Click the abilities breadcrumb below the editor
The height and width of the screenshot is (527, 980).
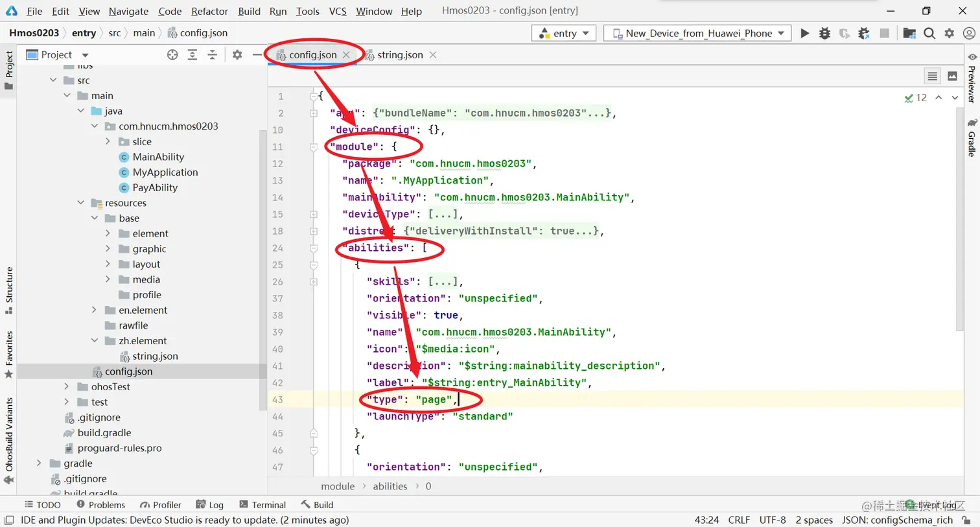pyautogui.click(x=390, y=486)
